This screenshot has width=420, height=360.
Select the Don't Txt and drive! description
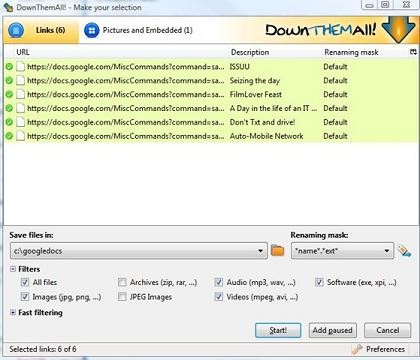(262, 122)
